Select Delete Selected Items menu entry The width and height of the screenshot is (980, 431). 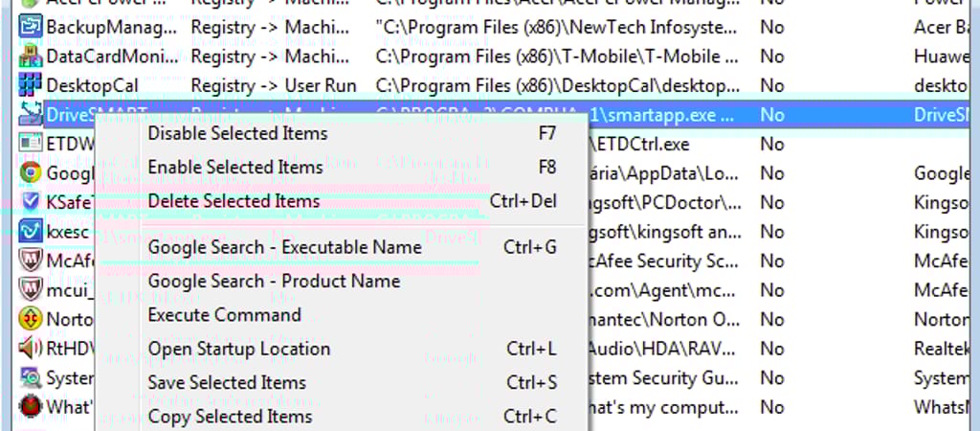click(x=234, y=201)
